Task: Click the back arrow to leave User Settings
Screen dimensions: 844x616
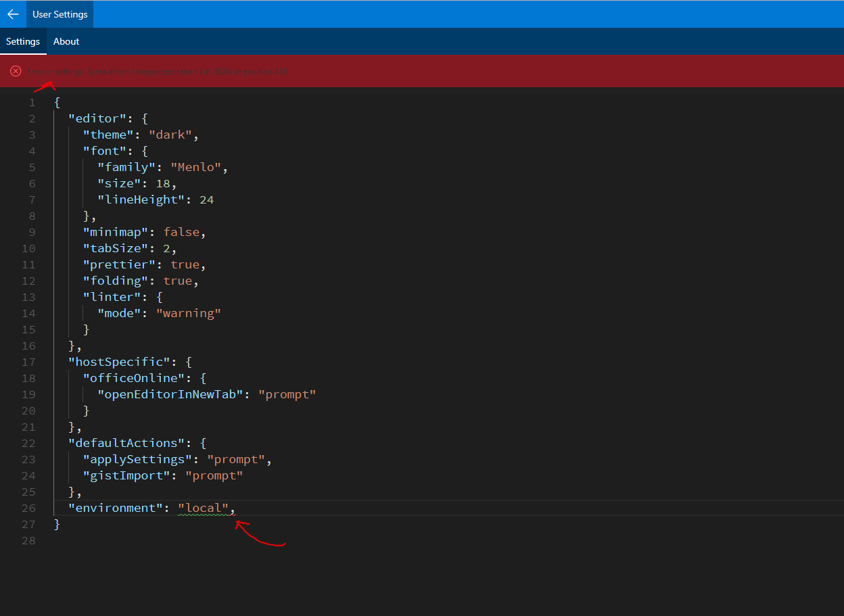Action: (13, 14)
